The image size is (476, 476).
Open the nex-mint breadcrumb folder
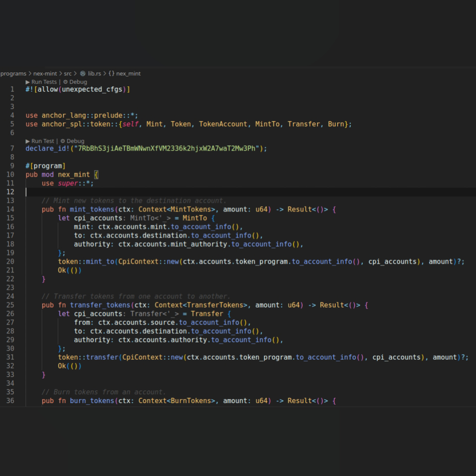click(x=45, y=74)
